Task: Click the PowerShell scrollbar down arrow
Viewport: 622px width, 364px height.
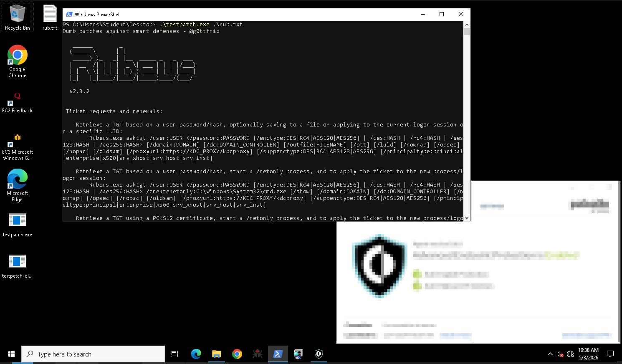Action: click(467, 218)
